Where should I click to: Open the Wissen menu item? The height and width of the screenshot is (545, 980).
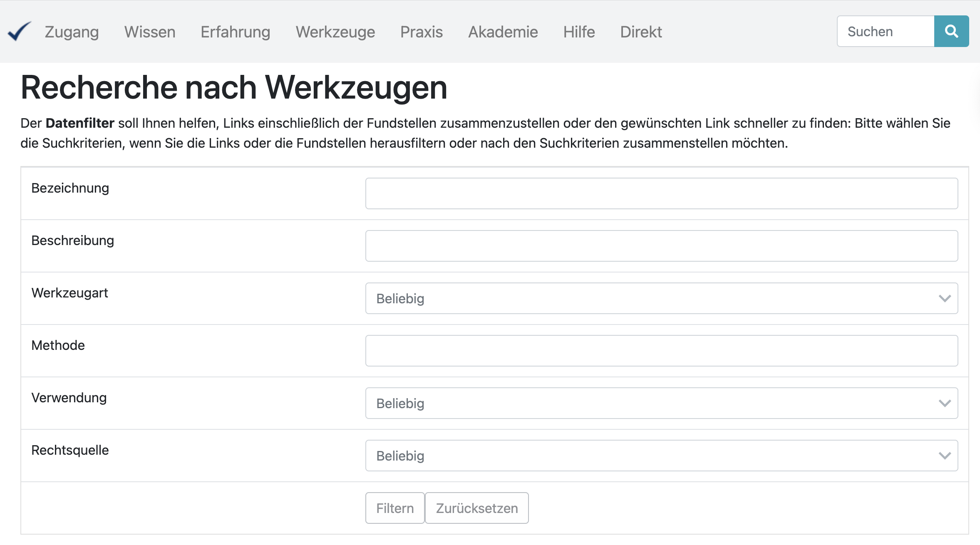[x=150, y=32]
